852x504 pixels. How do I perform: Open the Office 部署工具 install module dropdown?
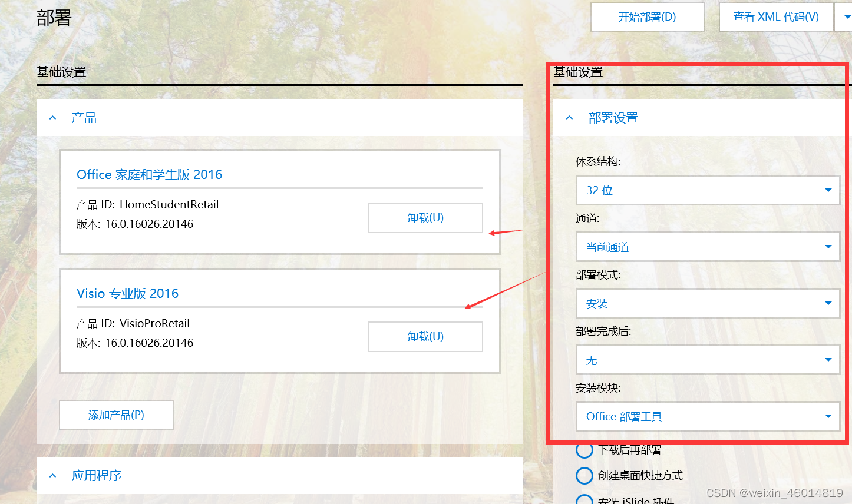click(707, 416)
